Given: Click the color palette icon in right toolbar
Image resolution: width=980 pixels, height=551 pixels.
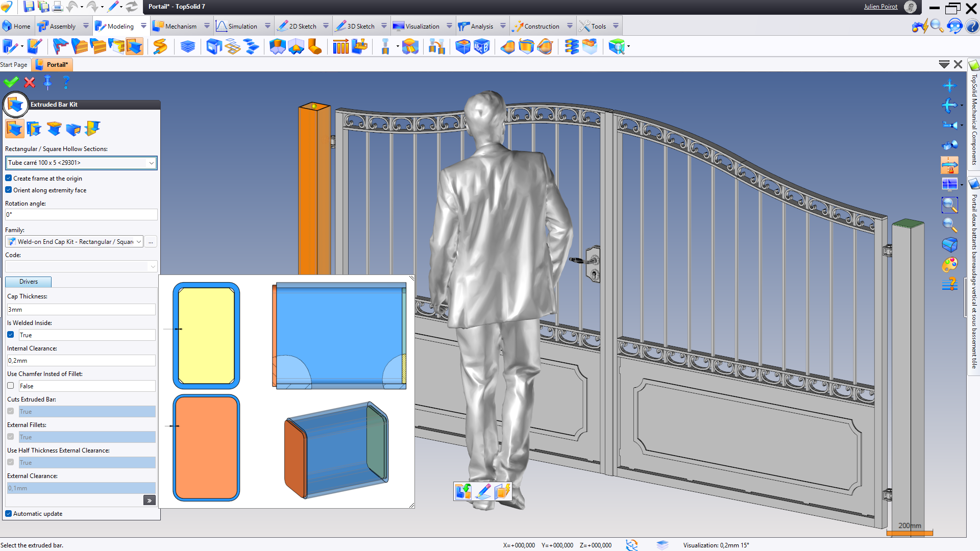Looking at the screenshot, I should (x=949, y=265).
